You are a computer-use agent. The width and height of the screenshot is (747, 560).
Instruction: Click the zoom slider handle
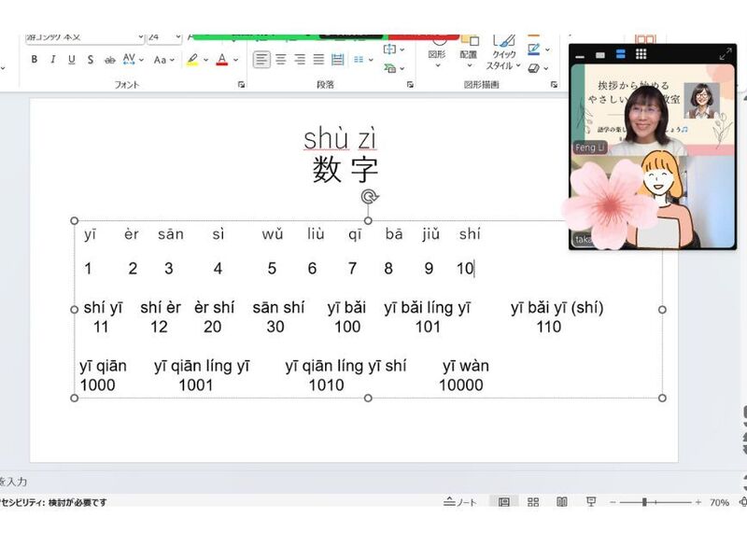[645, 502]
